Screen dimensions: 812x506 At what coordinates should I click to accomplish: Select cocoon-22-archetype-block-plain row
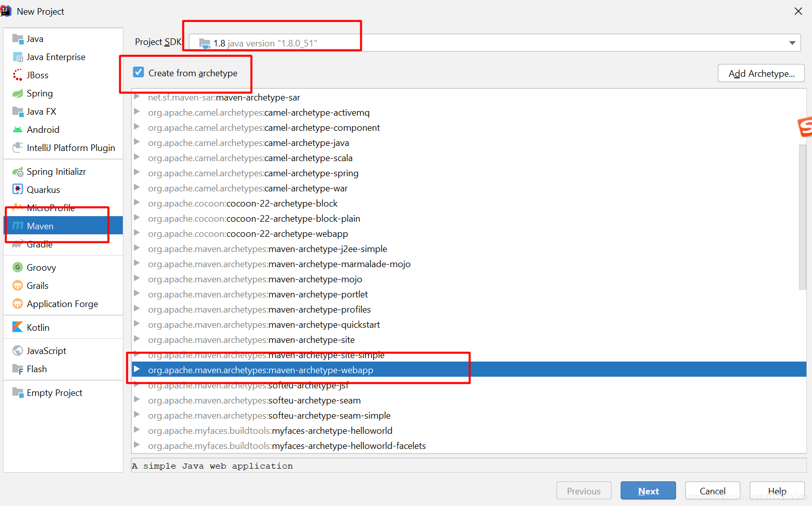[468, 218]
